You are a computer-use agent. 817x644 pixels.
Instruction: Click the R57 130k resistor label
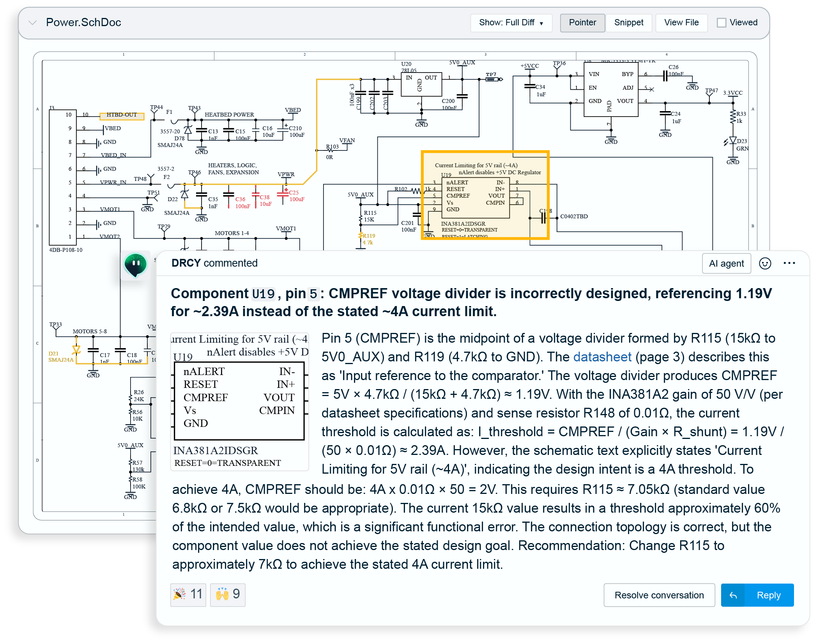[138, 466]
